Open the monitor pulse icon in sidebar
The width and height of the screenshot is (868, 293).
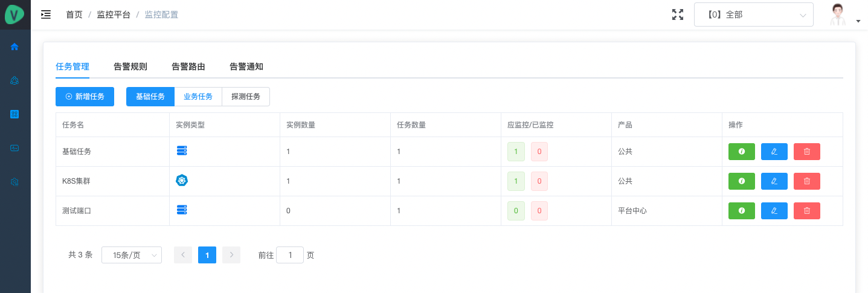point(14,148)
